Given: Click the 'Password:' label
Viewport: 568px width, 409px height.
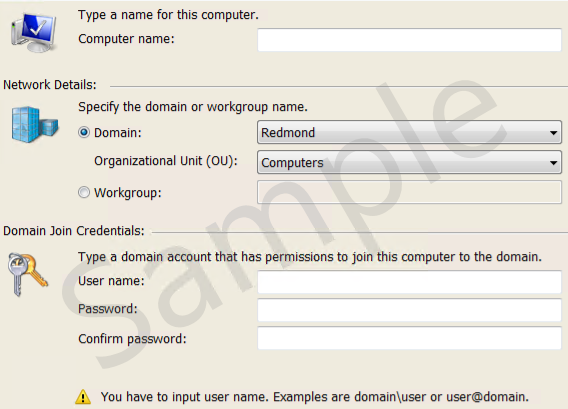Looking at the screenshot, I should pyautogui.click(x=108, y=309).
